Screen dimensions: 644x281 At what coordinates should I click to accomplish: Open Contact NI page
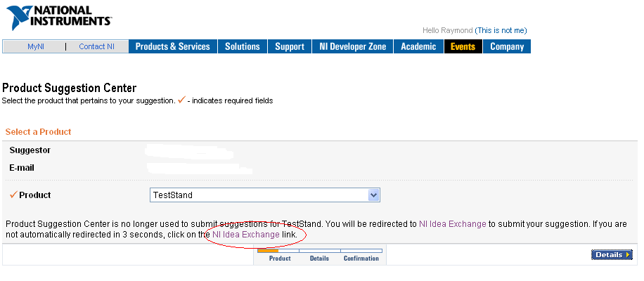tap(96, 47)
